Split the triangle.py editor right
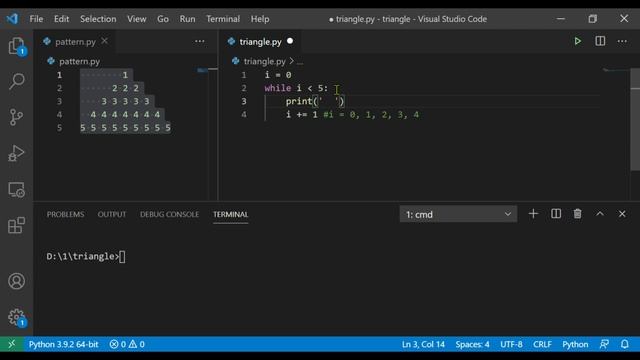 (600, 41)
